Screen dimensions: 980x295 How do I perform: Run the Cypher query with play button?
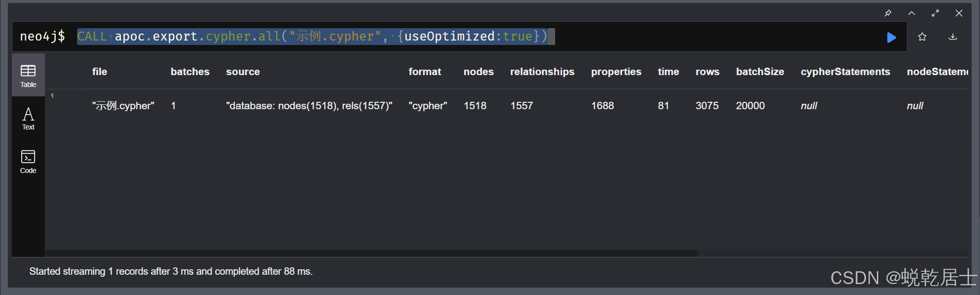(x=891, y=37)
